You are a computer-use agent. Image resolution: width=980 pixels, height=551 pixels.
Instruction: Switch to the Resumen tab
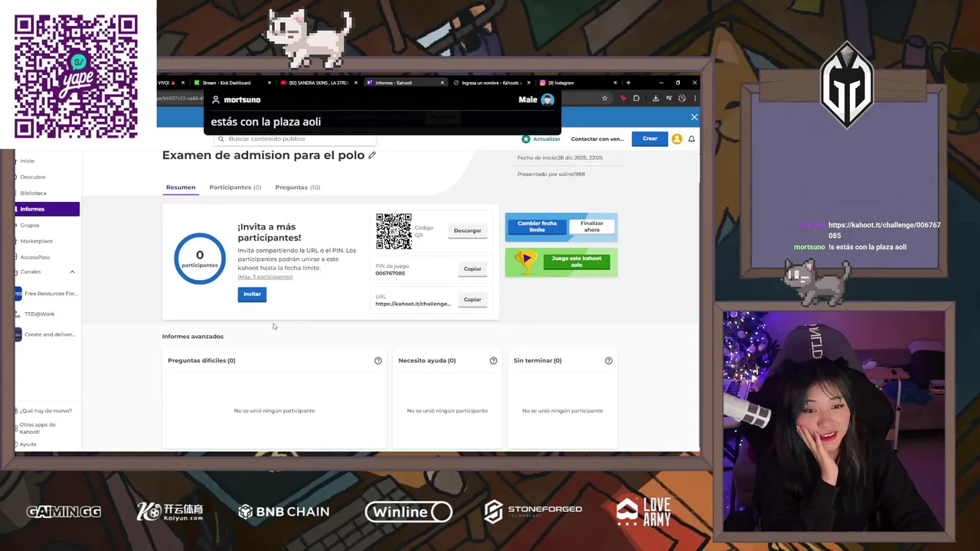[x=181, y=187]
